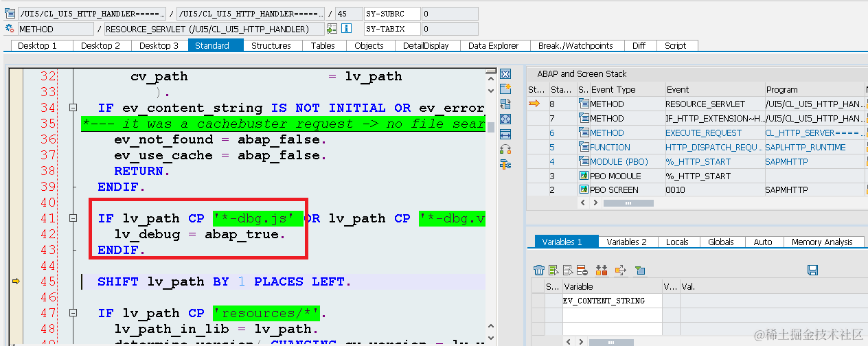Open the Break./Watchpoints tab
The width and height of the screenshot is (868, 346).
pos(575,45)
